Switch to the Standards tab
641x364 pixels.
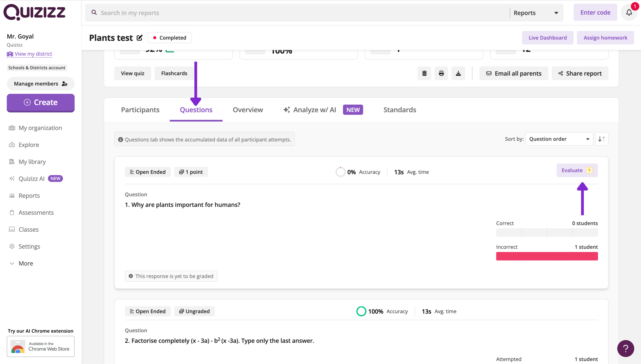pos(399,110)
